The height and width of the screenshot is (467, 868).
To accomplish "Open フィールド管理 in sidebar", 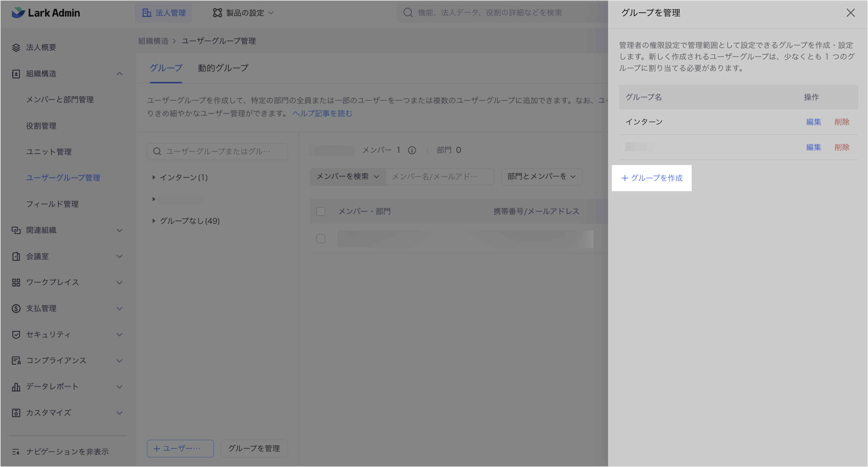I will click(x=53, y=204).
